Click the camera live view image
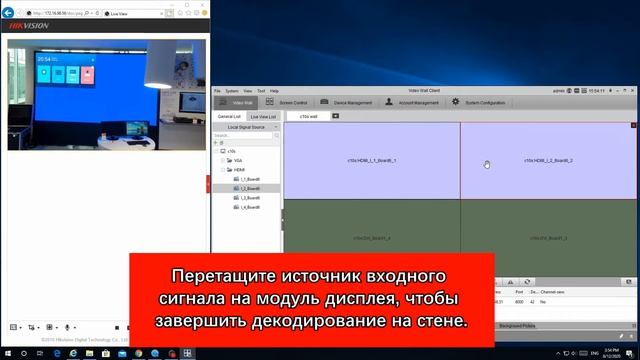Image resolution: width=640 pixels, height=360 pixels. pos(107,95)
